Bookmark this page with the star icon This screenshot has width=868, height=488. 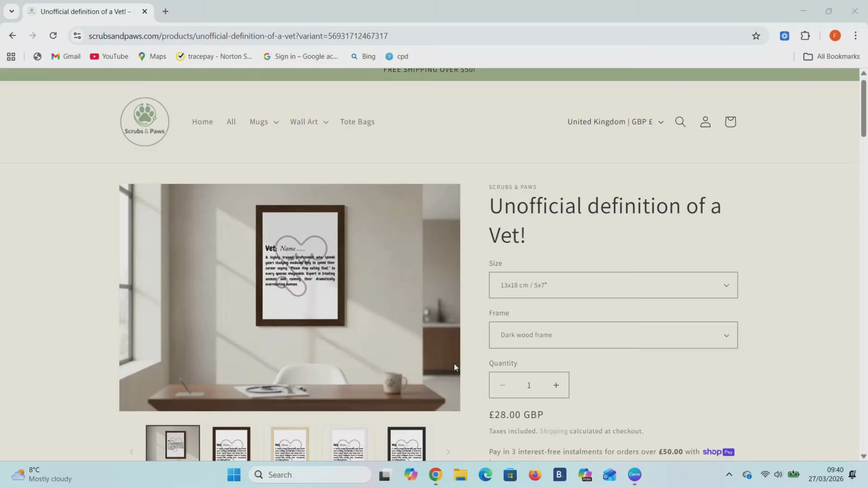[x=756, y=36]
